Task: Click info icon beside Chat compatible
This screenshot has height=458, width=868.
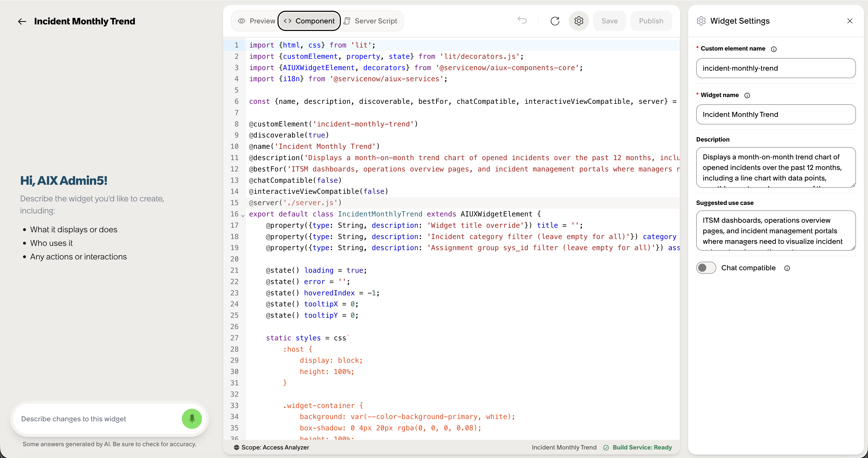Action: pos(787,268)
